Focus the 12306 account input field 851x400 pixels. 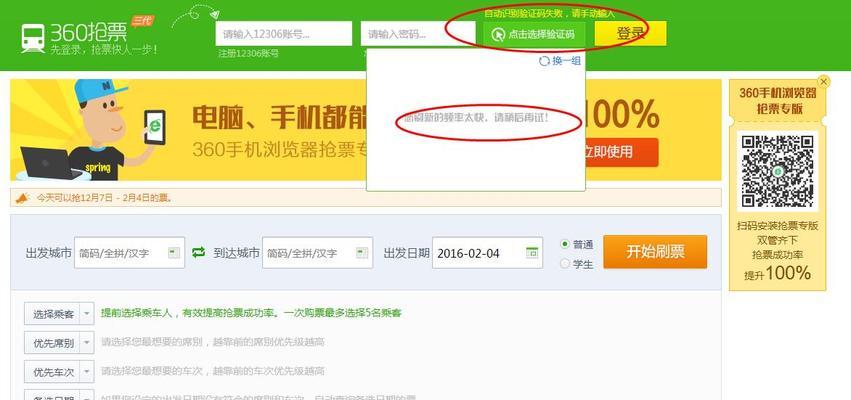coord(284,34)
